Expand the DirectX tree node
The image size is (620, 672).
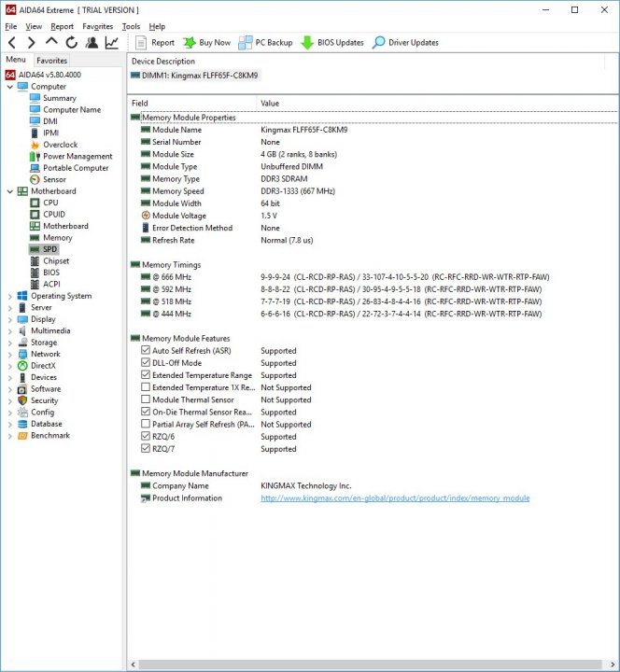click(10, 366)
